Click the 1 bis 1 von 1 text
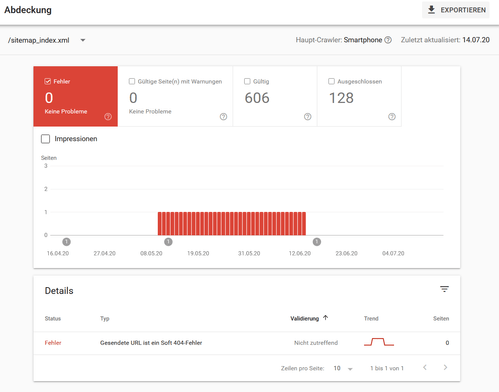 pos(387,368)
